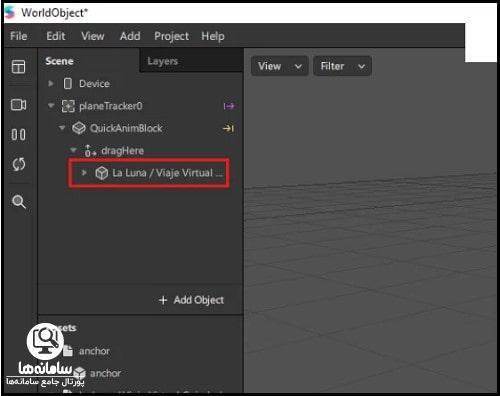Open the File menu

click(x=19, y=36)
